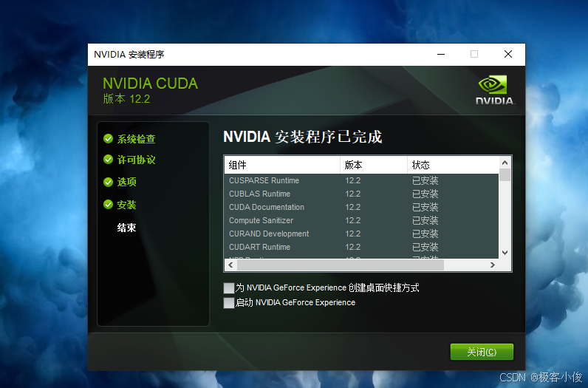Click the NVIDIA 安装程序已完成 heading
Screen dimensions: 588x388
(303, 137)
